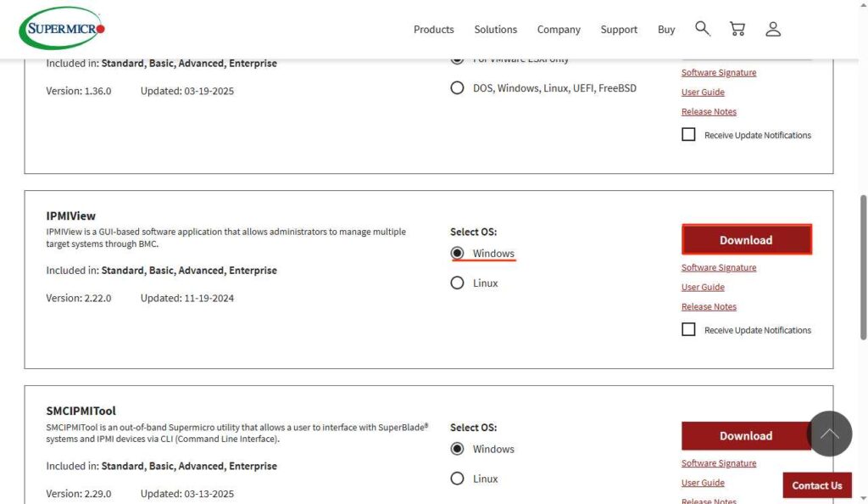Open User Guide for version 1.36.0 tool
This screenshot has height=504, width=868.
(x=703, y=92)
